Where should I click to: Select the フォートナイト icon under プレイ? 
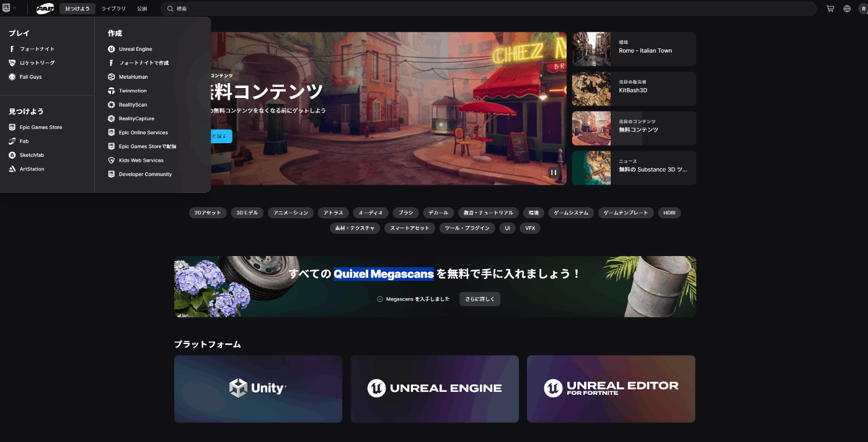[x=12, y=49]
